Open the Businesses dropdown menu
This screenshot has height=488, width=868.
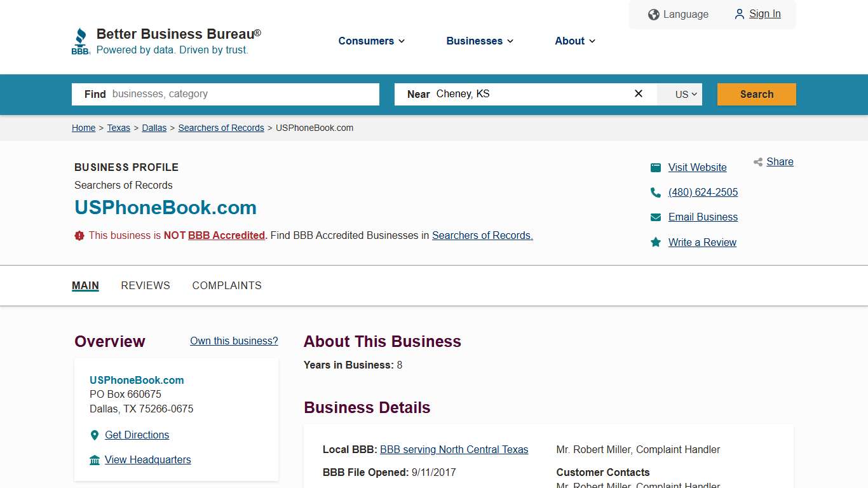click(479, 41)
